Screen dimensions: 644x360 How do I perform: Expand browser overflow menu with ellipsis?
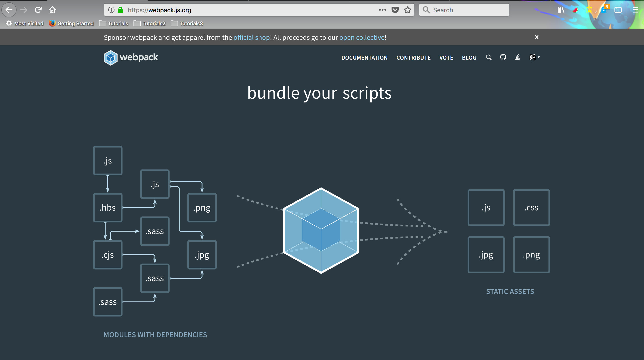(x=383, y=10)
